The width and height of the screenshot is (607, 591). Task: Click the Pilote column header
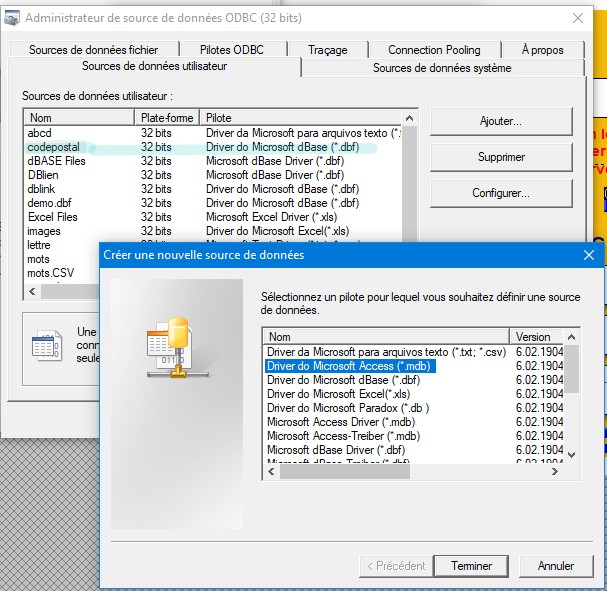tap(301, 118)
